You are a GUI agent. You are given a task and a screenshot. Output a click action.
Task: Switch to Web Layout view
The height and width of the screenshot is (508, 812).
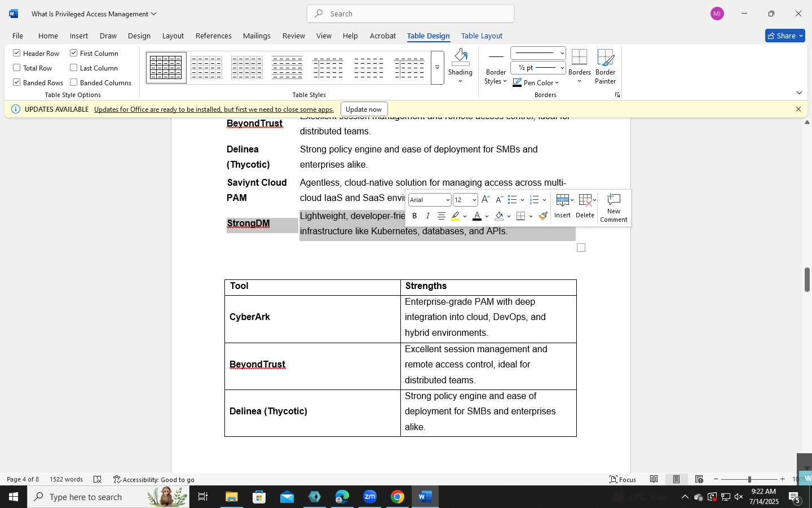(699, 479)
